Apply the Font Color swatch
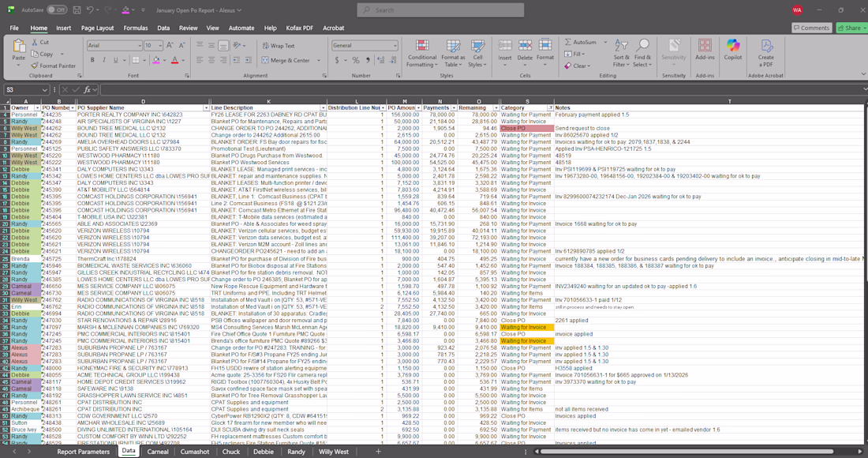This screenshot has height=458, width=868. tap(175, 60)
